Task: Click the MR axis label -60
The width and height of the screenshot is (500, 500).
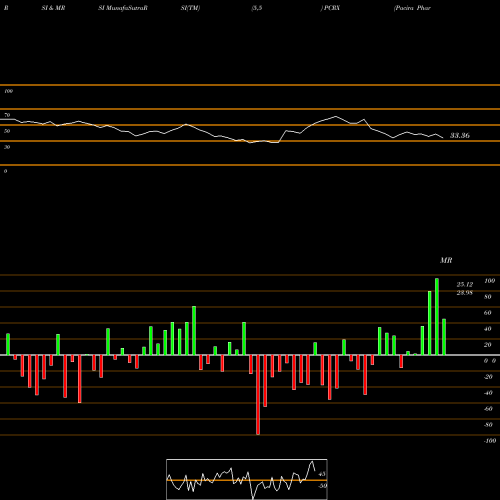Action: click(488, 409)
